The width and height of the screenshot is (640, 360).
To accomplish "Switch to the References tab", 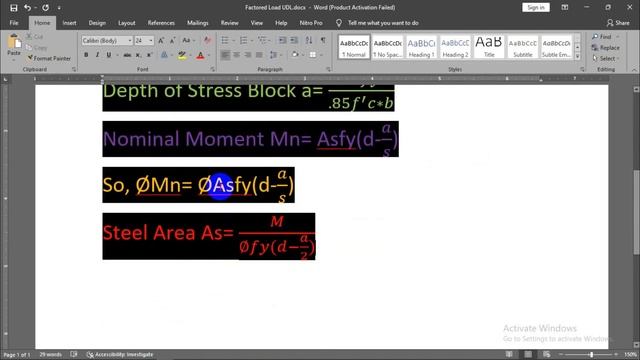I will click(x=161, y=23).
